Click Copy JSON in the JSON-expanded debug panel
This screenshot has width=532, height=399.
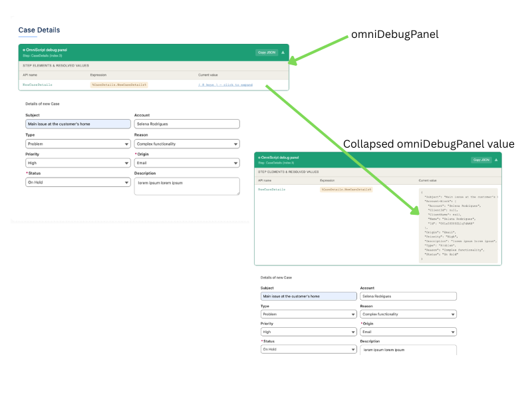point(481,160)
